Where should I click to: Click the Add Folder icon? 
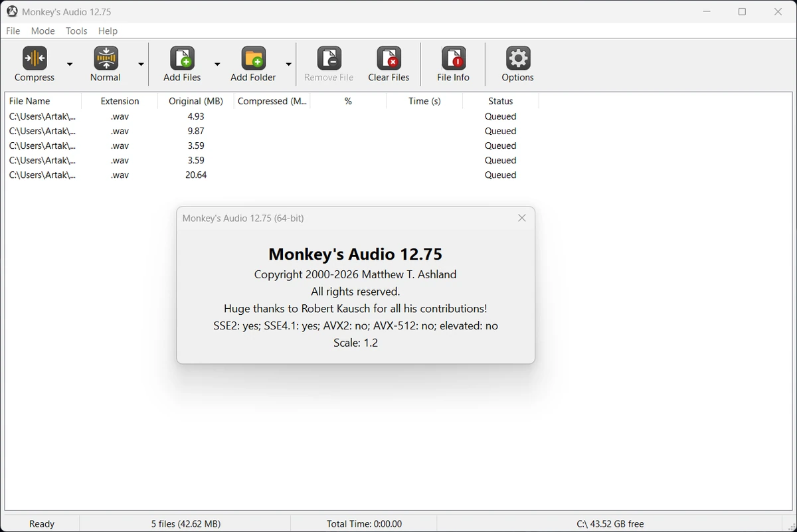[x=253, y=58]
